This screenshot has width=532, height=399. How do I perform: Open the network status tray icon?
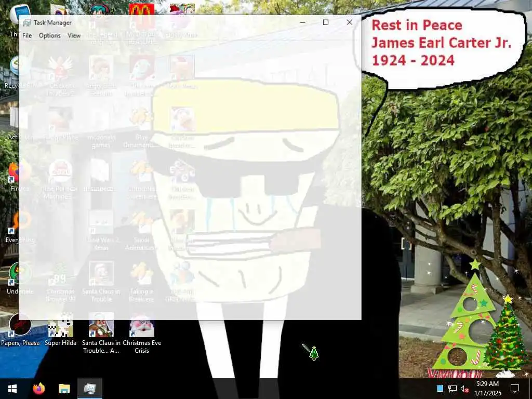(453, 389)
